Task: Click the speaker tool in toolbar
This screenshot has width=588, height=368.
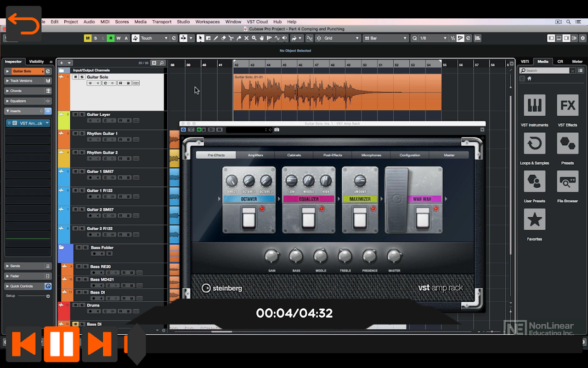Action: [284, 38]
